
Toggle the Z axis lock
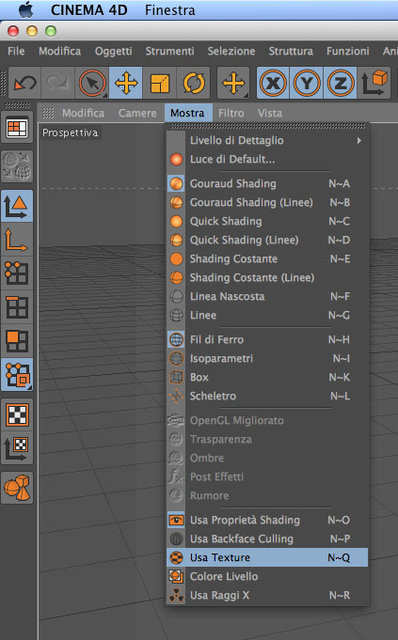pos(340,83)
